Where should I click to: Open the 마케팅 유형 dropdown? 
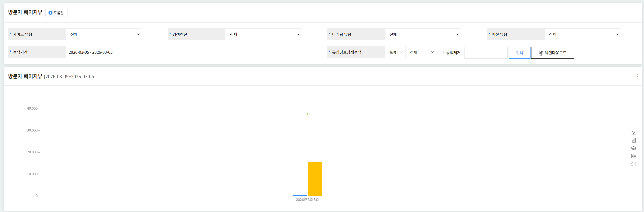click(422, 34)
